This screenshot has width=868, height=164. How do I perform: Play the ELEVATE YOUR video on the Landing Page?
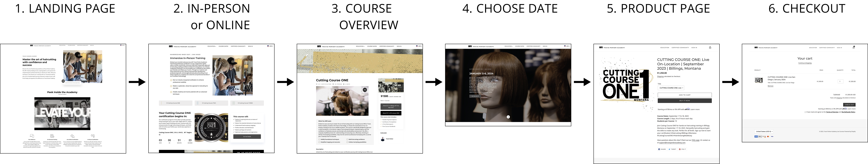[62, 114]
